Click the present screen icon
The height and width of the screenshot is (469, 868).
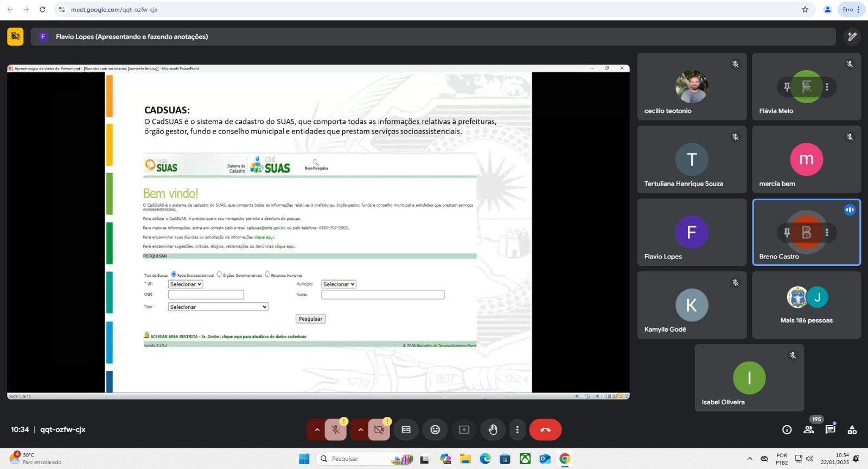point(464,430)
